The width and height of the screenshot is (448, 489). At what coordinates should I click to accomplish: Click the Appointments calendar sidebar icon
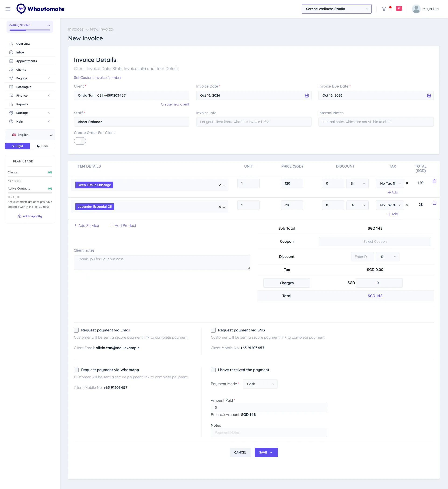[11, 61]
